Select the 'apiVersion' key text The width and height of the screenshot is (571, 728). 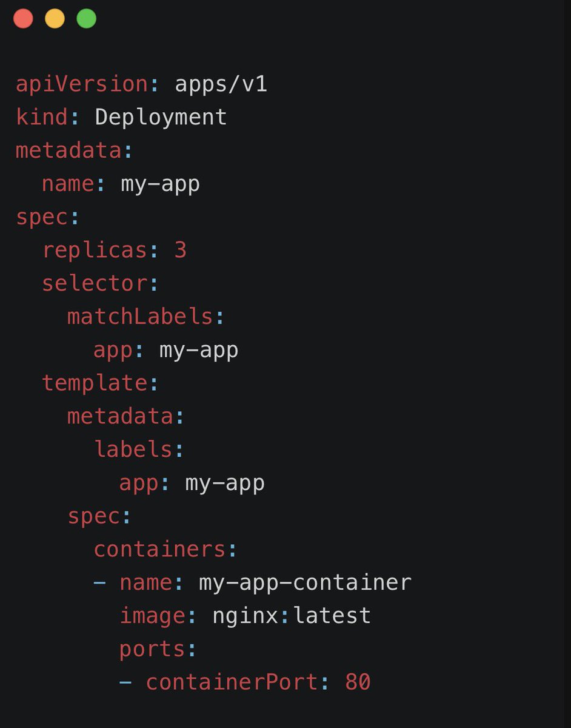coord(82,84)
